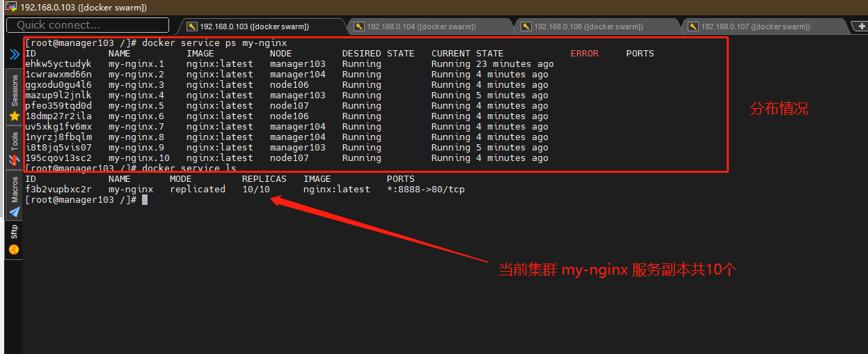The height and width of the screenshot is (354, 868).
Task: Click the Quick connect input field
Action: click(88, 25)
